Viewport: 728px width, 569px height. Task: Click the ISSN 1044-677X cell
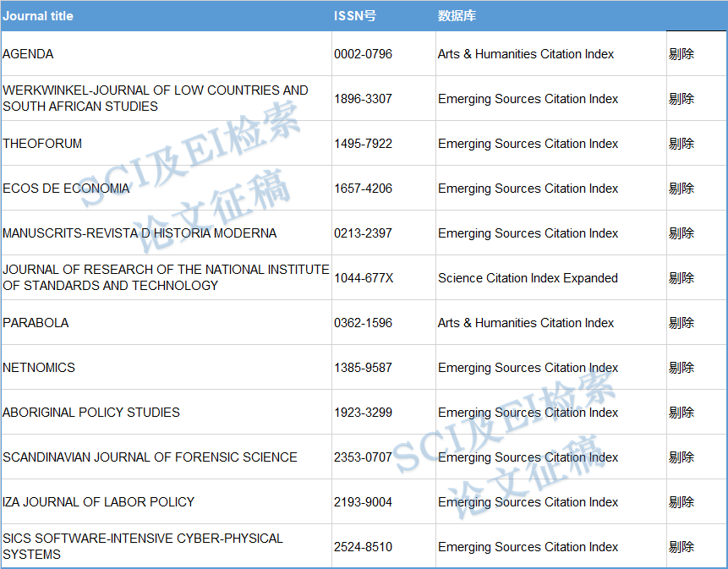[364, 278]
